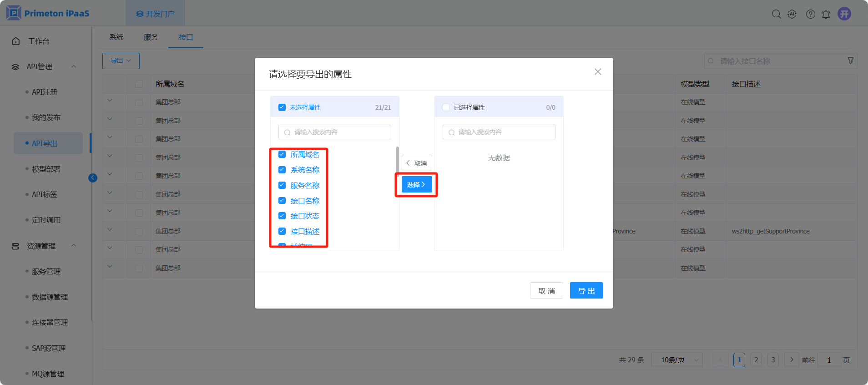Click the notification bell icon
Viewport: 868px width, 385px height.
tap(826, 15)
